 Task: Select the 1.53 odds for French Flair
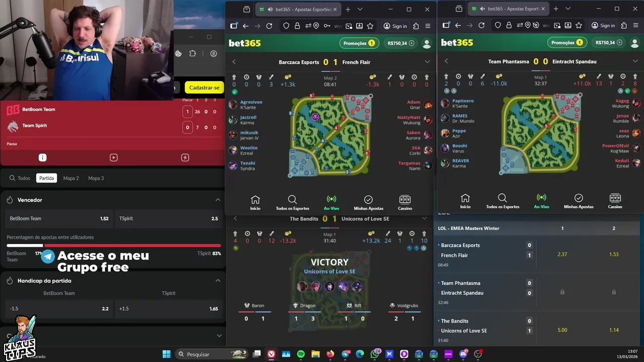613,254
